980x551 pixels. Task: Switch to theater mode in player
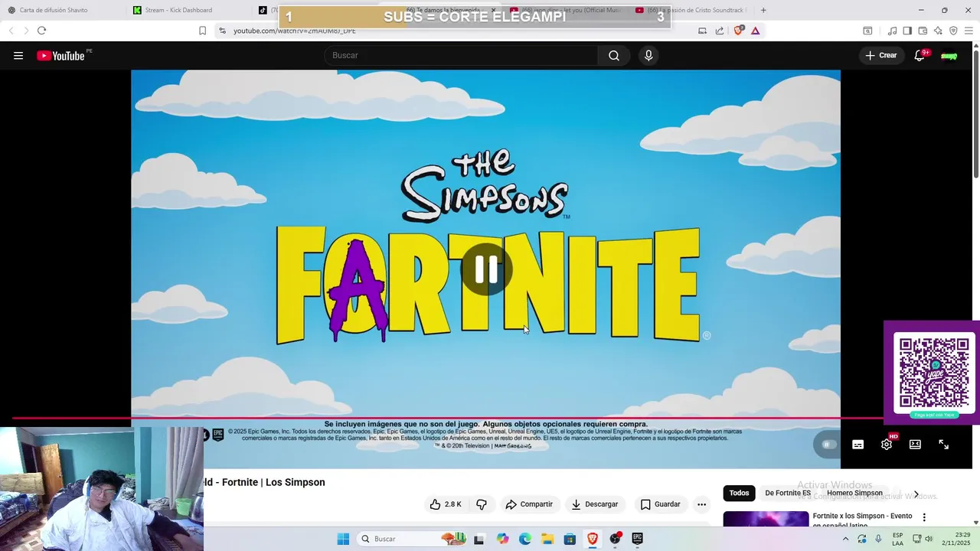[x=915, y=445]
